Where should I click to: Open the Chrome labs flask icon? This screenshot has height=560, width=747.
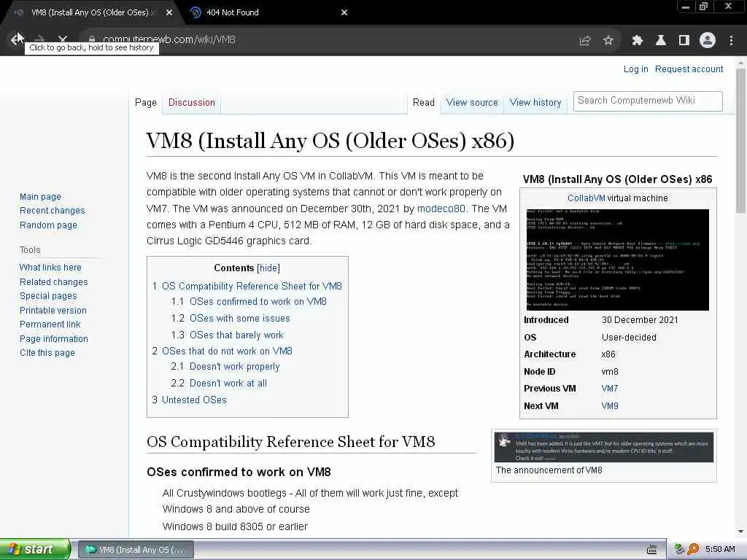[660, 41]
